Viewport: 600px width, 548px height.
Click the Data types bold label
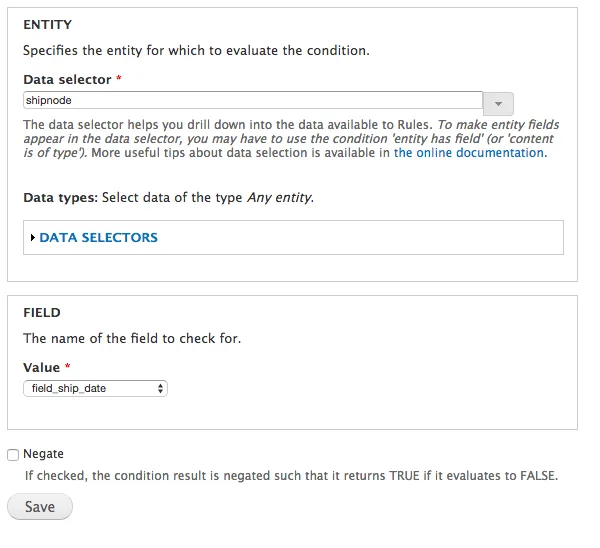(61, 198)
